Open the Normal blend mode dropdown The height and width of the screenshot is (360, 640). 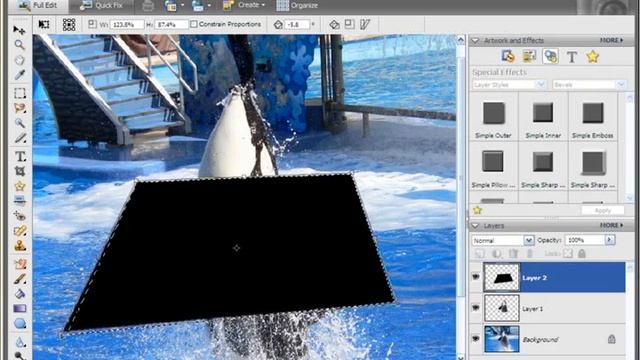click(503, 240)
